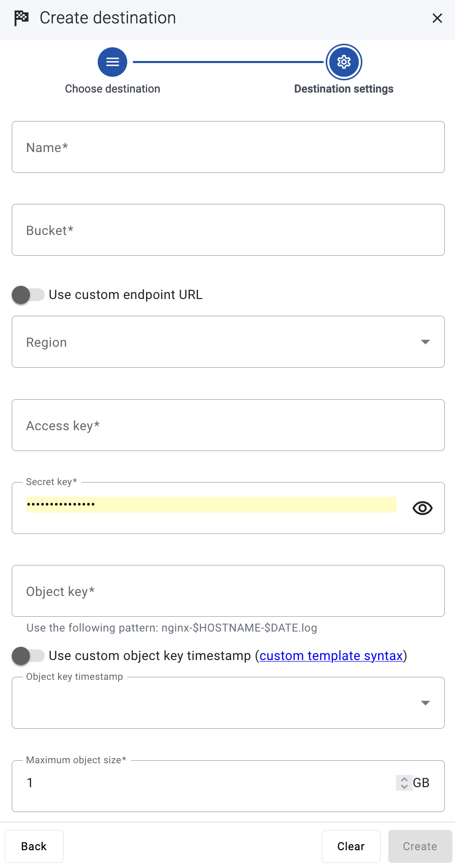Adjust maximum object size stepper arrows
Image resolution: width=455 pixels, height=868 pixels.
[x=404, y=783]
